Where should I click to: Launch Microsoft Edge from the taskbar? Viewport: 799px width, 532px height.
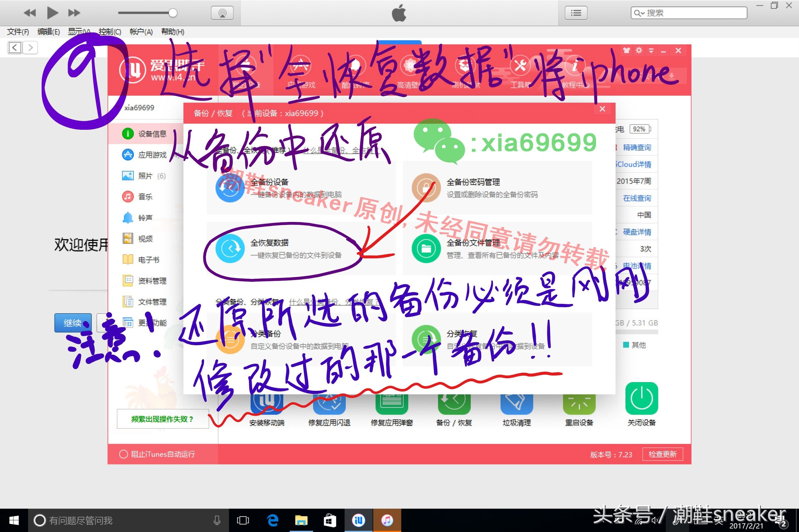(x=273, y=520)
